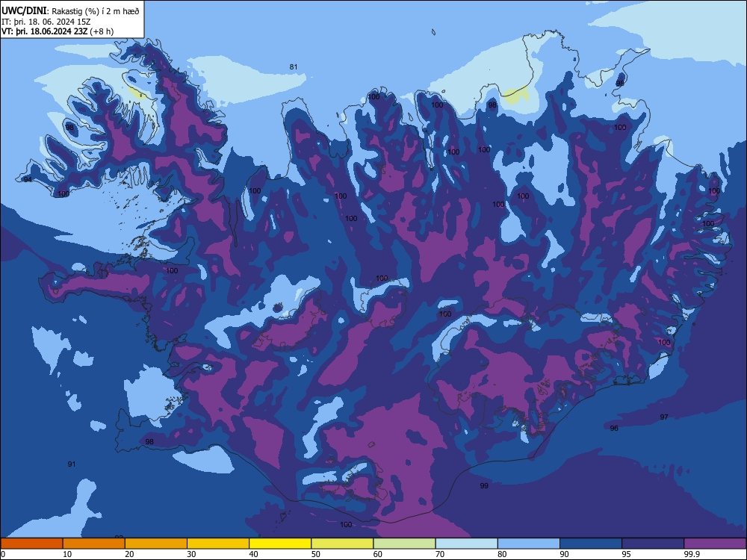747x560 pixels.
Task: Click the legend scale label '60'
Action: pos(378,554)
